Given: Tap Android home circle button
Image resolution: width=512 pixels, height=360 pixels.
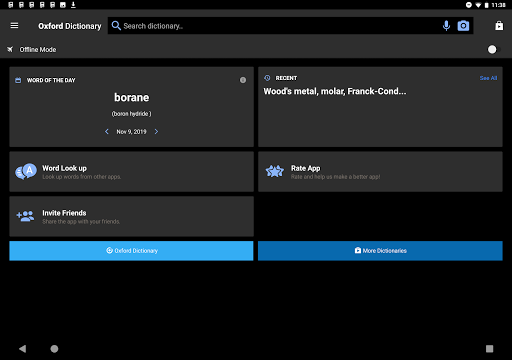Looking at the screenshot, I should (x=54, y=349).
